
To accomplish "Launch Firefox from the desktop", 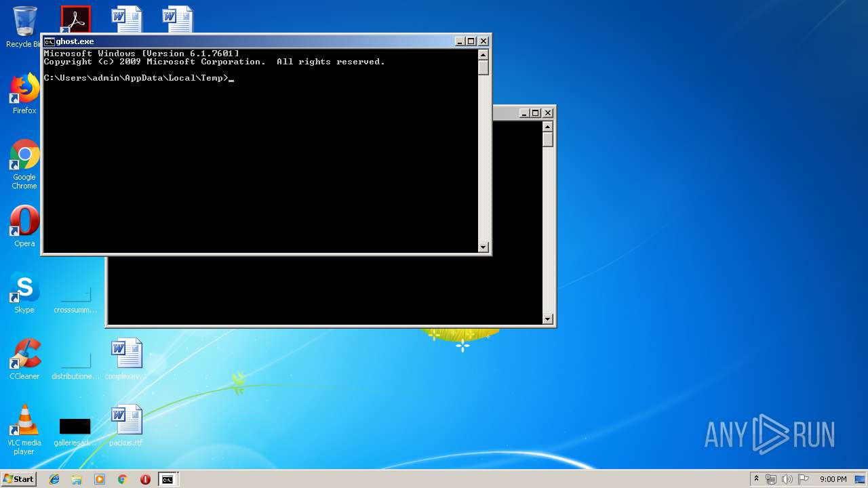I will tap(24, 94).
